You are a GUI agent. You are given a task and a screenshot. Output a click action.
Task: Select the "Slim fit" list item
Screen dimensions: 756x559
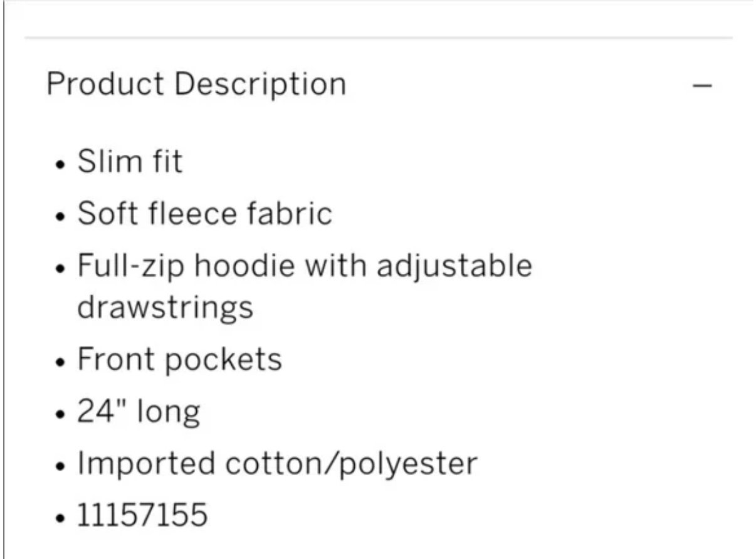tap(130, 161)
